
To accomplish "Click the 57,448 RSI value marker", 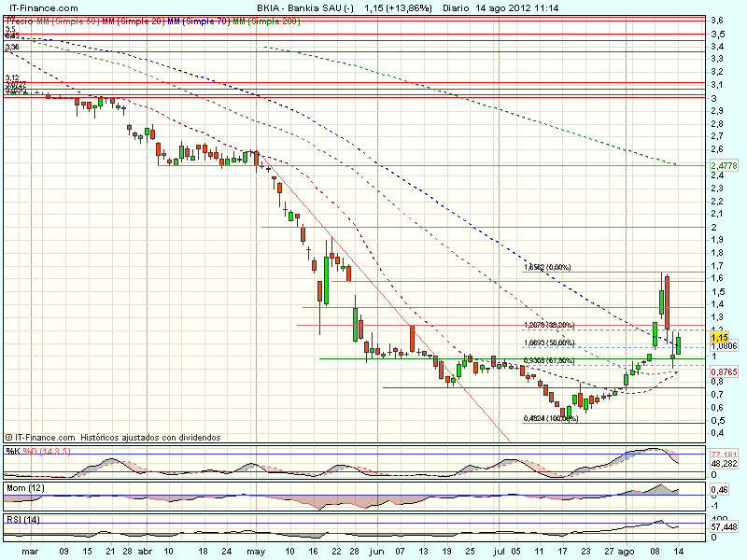I will [726, 526].
